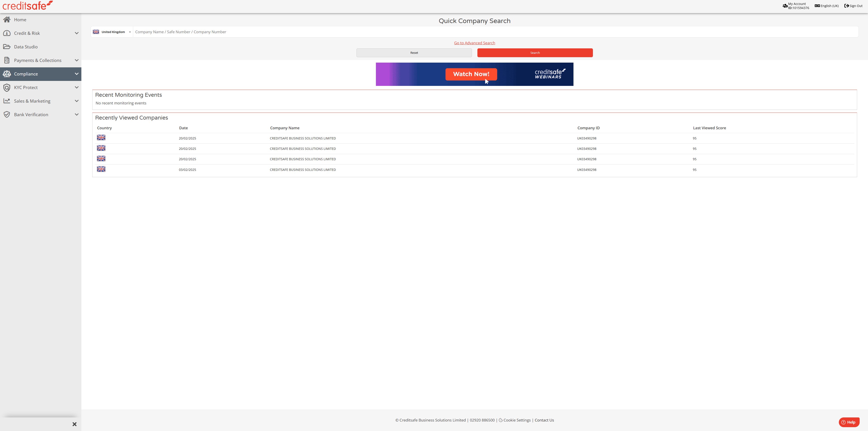Click the Payments & Collections menu label

pyautogui.click(x=38, y=60)
